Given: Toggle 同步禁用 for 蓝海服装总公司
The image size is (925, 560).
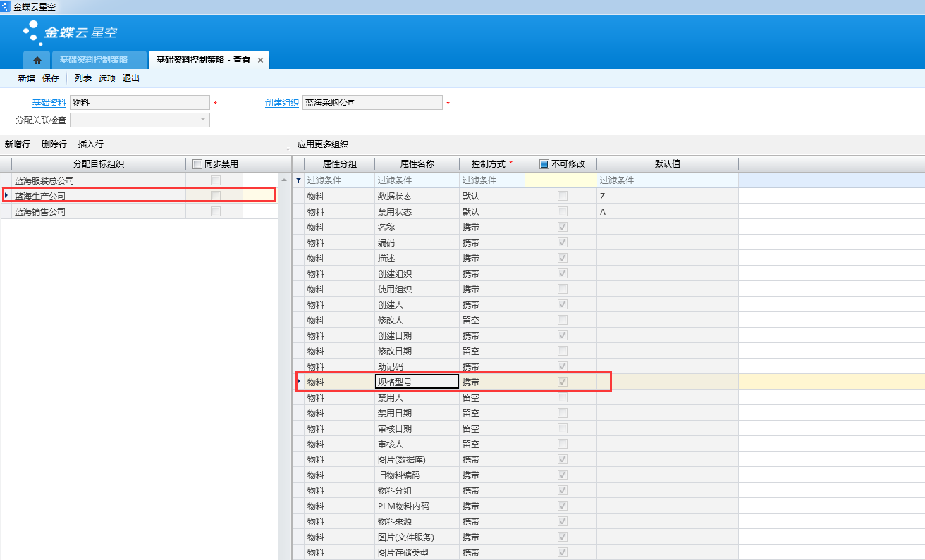Looking at the screenshot, I should click(x=215, y=180).
